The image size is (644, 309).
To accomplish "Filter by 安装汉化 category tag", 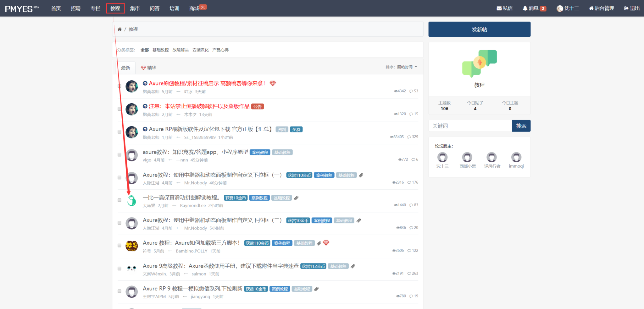I will tap(201, 50).
